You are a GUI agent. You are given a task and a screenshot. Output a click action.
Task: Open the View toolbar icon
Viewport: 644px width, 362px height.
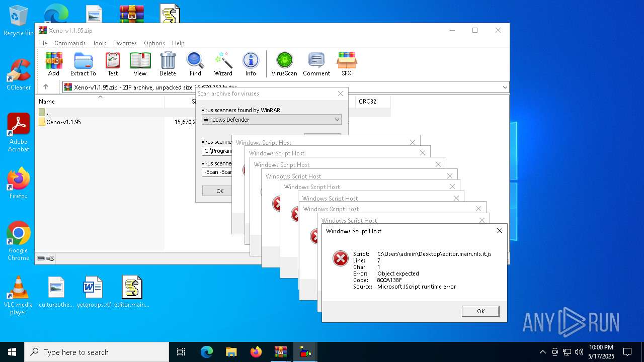click(x=140, y=64)
